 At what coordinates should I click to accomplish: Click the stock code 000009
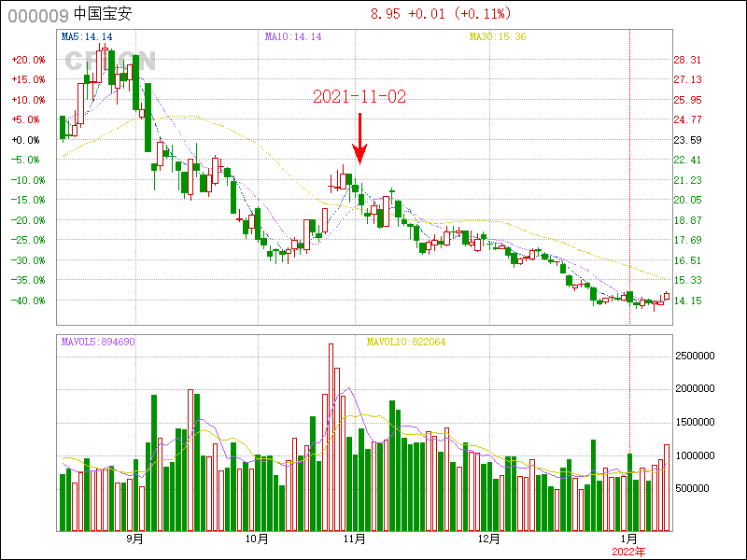37,14
